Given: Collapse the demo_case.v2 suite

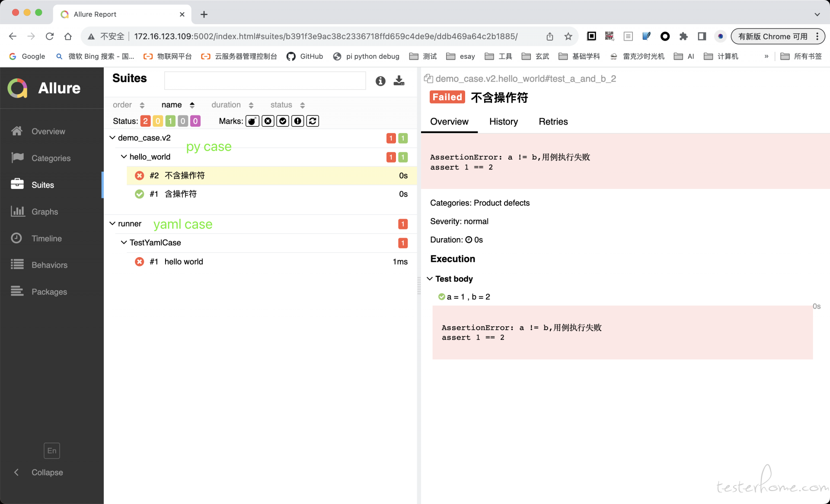Looking at the screenshot, I should (x=112, y=137).
